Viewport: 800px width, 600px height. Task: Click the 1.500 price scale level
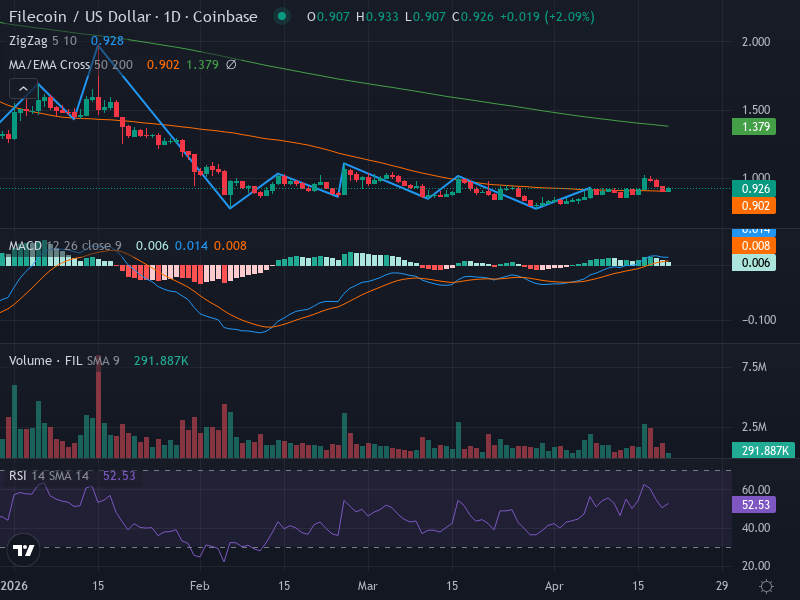point(756,110)
